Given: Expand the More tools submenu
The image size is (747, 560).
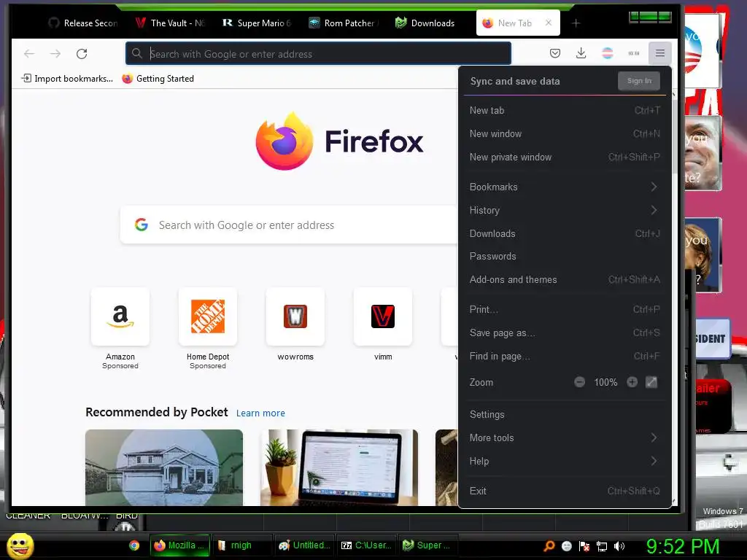Looking at the screenshot, I should coord(565,437).
